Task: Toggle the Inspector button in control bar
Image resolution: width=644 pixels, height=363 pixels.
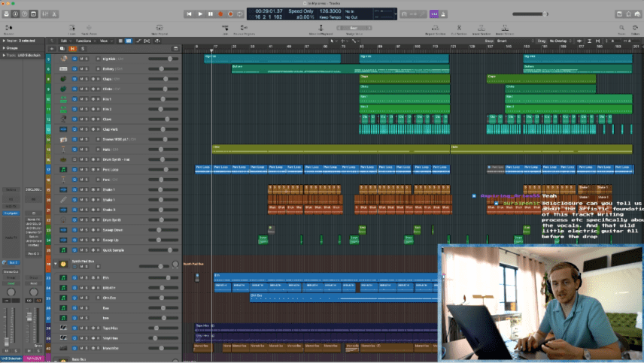Action: 15,14
